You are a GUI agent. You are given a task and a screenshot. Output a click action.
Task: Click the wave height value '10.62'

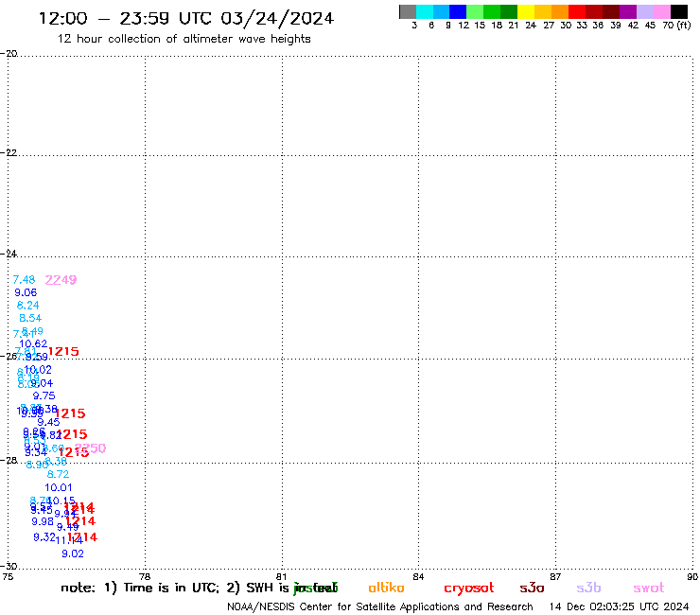[x=33, y=343]
